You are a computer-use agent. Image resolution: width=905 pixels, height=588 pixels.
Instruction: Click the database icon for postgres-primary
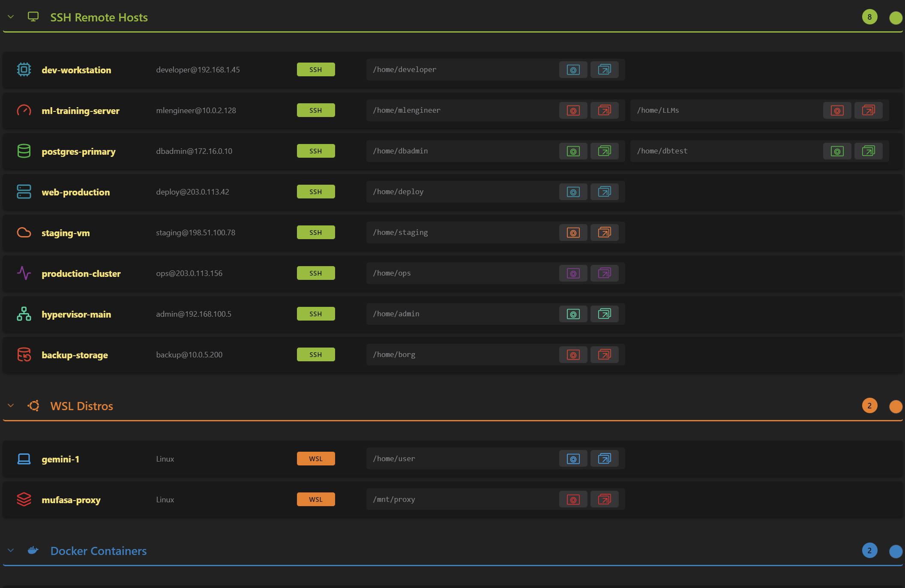(x=24, y=151)
